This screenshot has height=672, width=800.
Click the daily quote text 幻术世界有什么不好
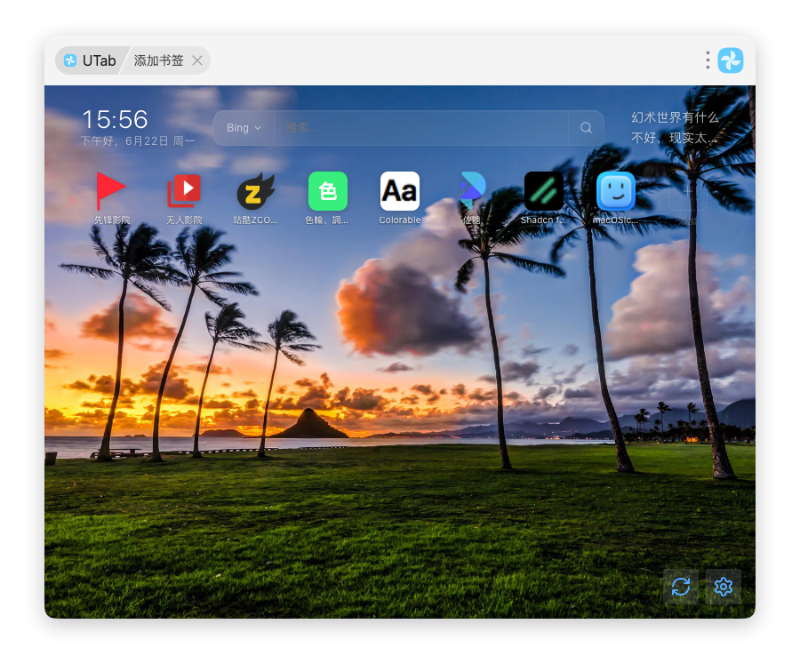[675, 128]
